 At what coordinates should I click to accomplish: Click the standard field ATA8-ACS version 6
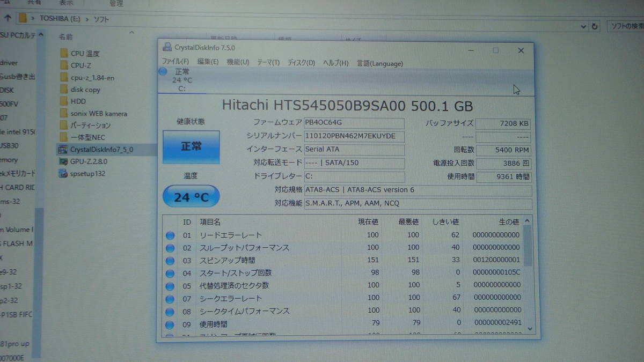(418, 190)
